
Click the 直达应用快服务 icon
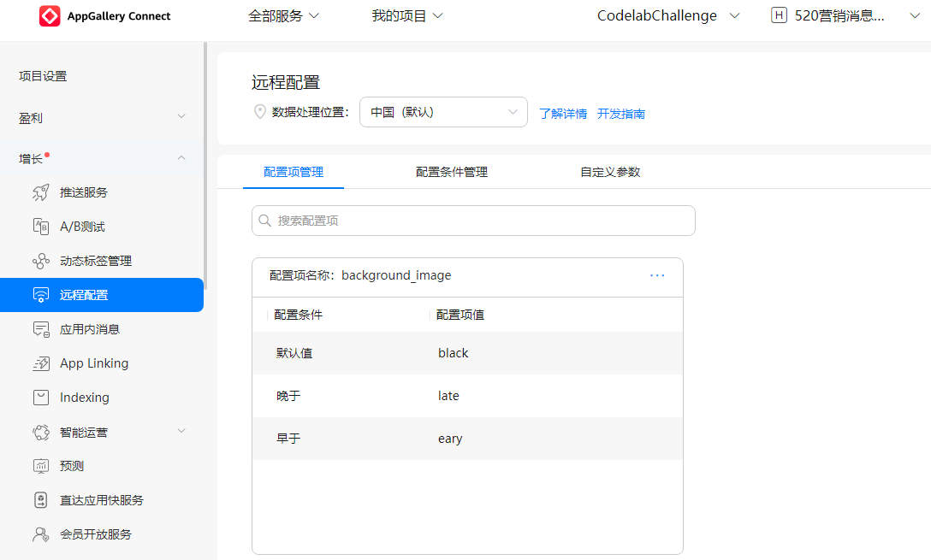click(x=41, y=500)
